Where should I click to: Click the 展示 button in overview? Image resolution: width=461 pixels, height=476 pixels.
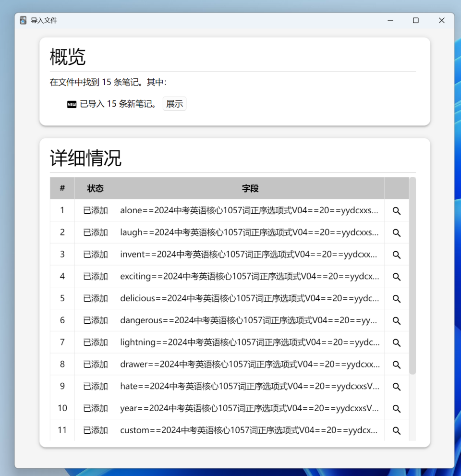(x=174, y=104)
